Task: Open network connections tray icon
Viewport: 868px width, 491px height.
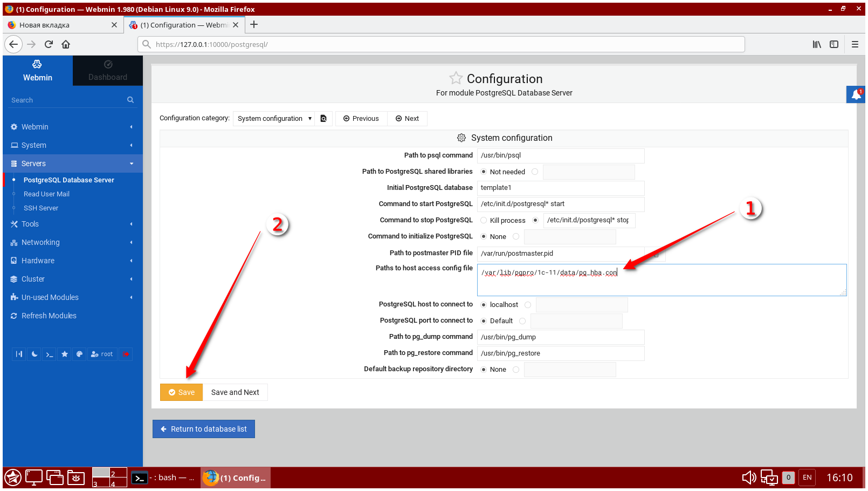Action: pyautogui.click(x=769, y=478)
